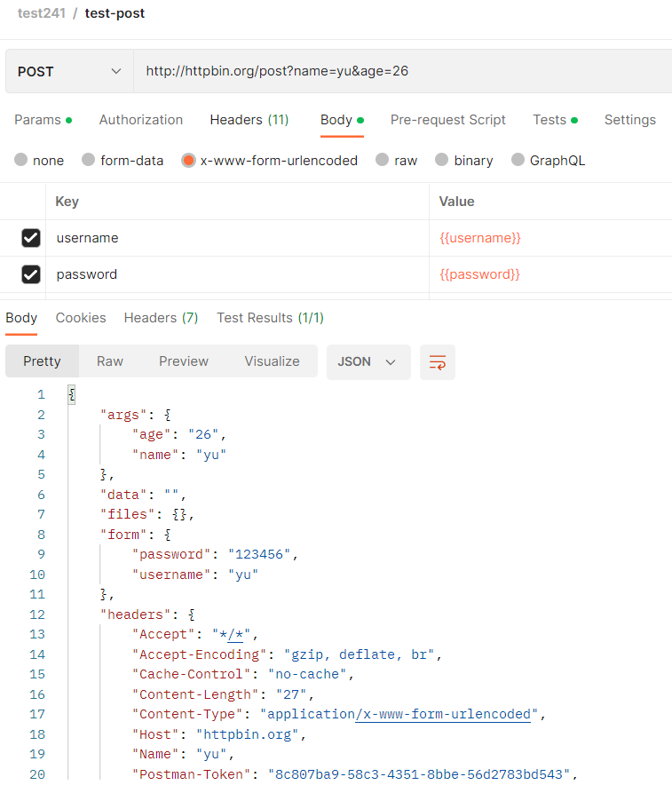Select the binary radio button
The image size is (672, 785).
click(441, 161)
